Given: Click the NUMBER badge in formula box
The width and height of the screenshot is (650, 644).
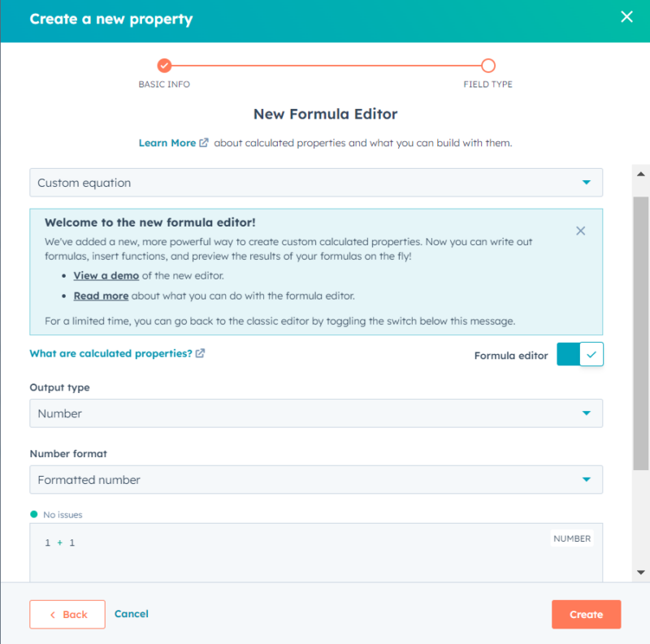Looking at the screenshot, I should [x=572, y=538].
